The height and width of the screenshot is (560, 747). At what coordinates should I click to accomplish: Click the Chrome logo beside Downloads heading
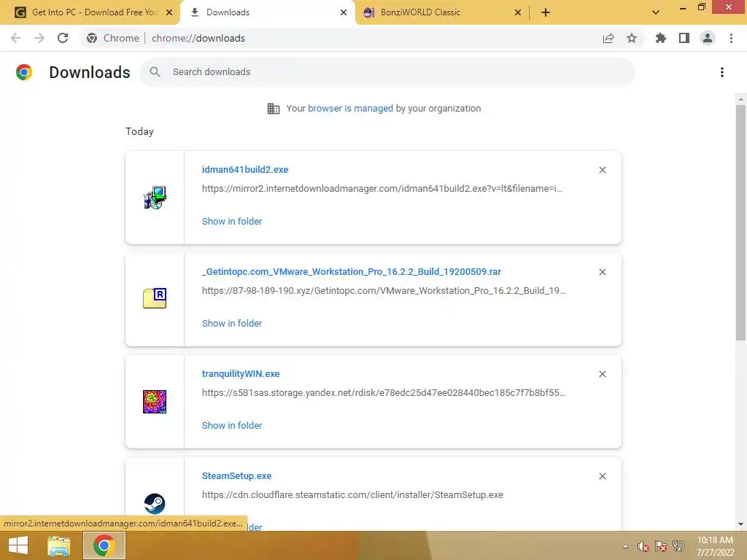[x=24, y=72]
